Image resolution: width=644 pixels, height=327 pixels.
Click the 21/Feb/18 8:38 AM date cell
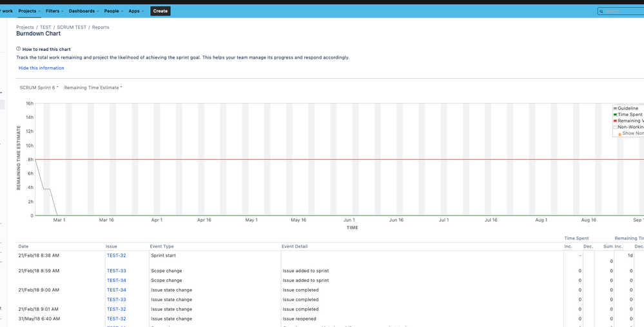39,255
